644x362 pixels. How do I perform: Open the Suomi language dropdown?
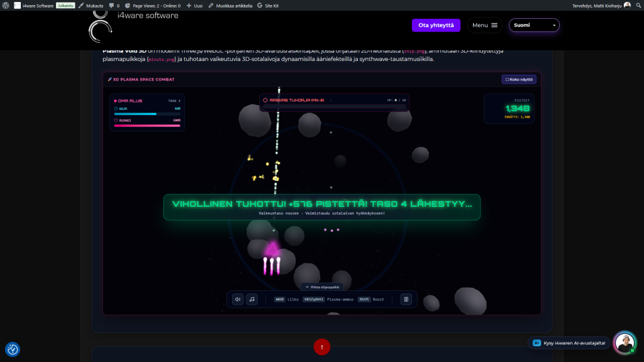(x=534, y=25)
